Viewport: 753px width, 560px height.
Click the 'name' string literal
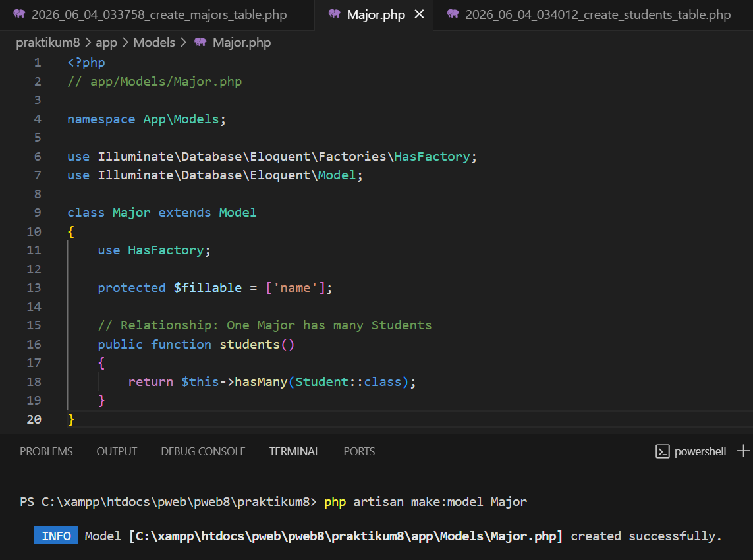click(x=295, y=288)
